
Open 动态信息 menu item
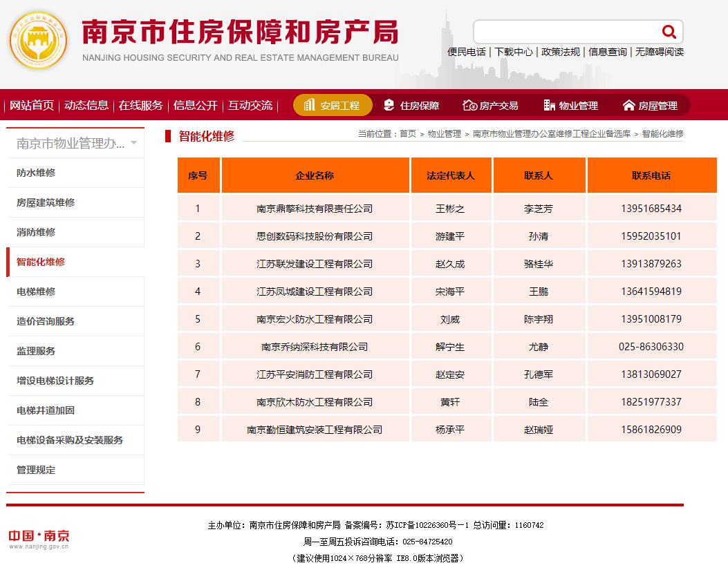[x=86, y=105]
